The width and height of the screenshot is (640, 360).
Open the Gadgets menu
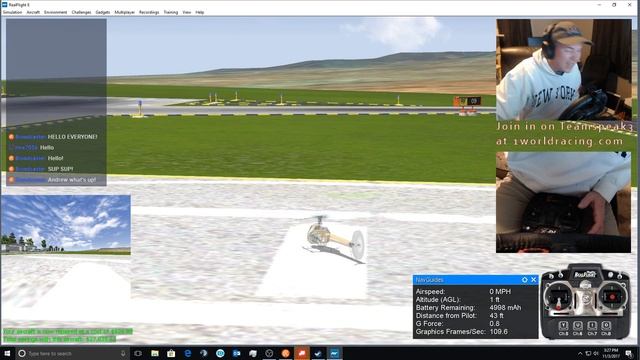[102, 12]
